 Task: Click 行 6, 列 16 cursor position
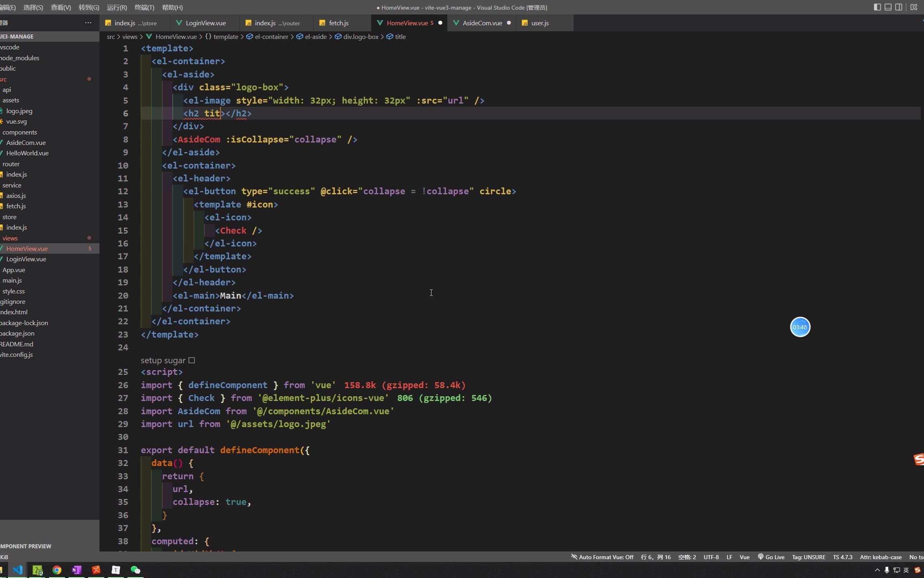(656, 557)
